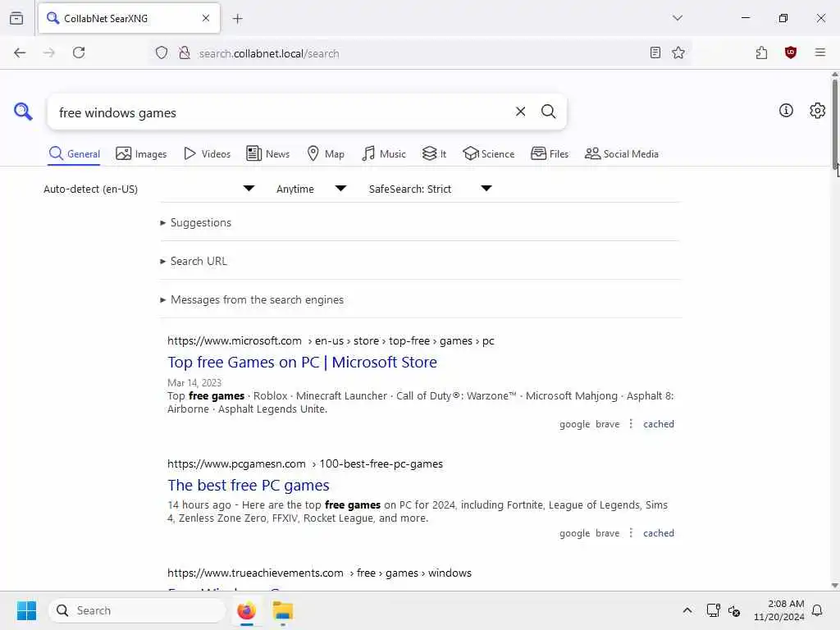Viewport: 840px width, 630px height.
Task: Click the browser address bar URL
Action: [x=269, y=53]
